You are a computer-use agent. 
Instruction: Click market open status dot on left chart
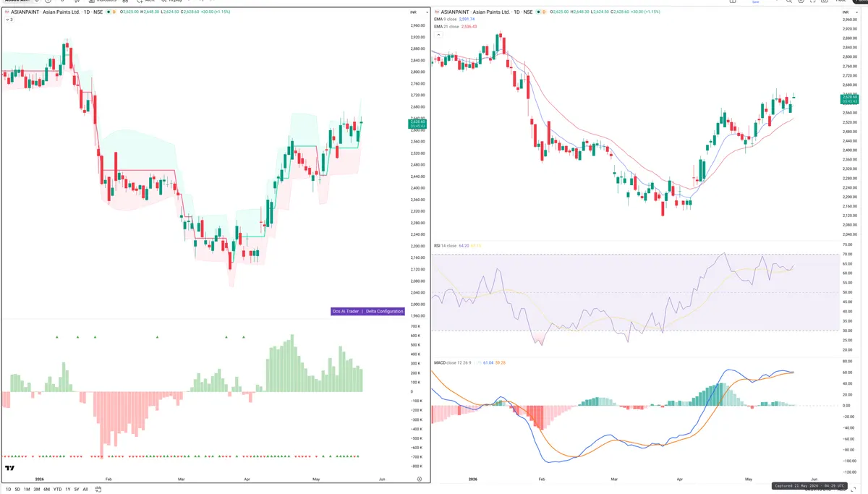coord(109,12)
